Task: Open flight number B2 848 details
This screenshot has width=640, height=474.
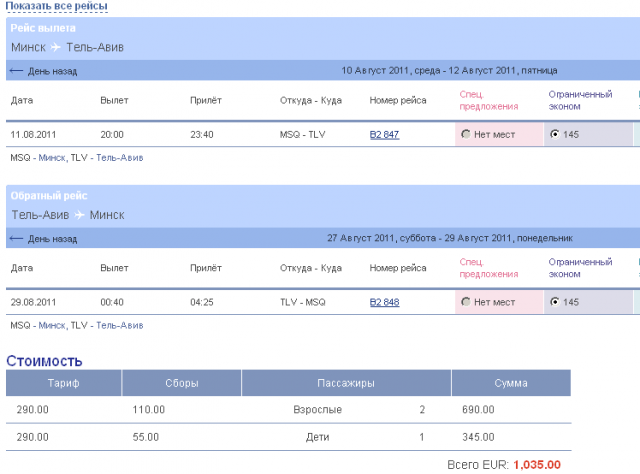Action: [x=385, y=302]
